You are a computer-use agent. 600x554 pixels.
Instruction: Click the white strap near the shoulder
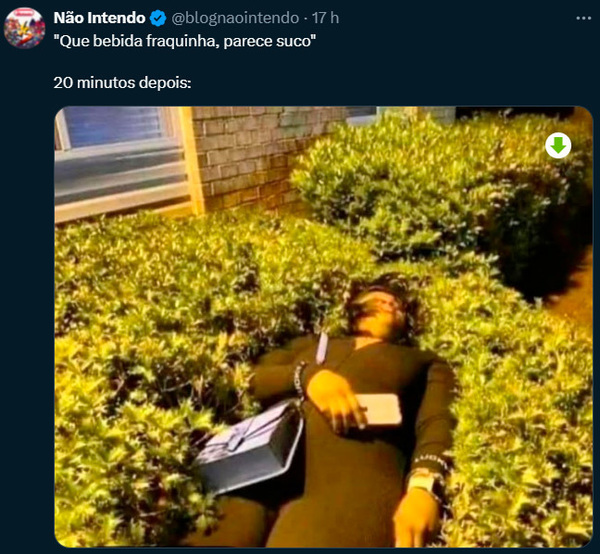[321, 348]
